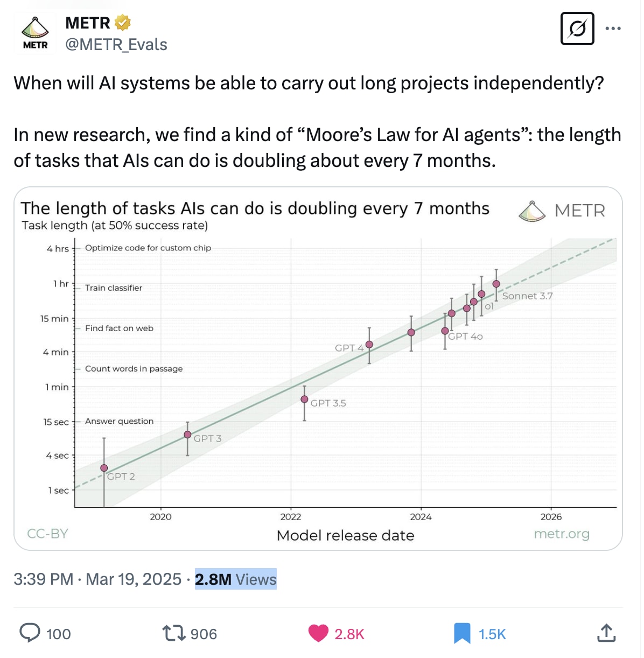Like the post with the heart icon
This screenshot has height=658, width=644.
318,633
